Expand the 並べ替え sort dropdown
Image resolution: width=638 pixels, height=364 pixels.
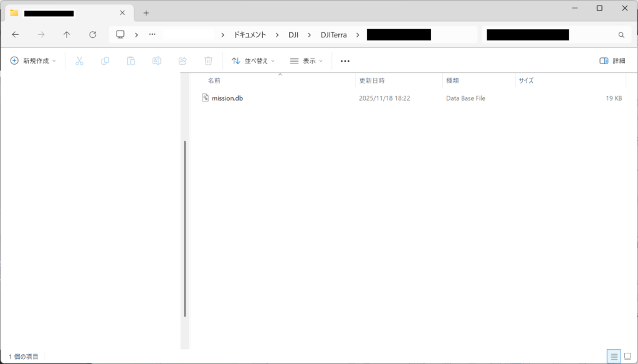coord(253,61)
